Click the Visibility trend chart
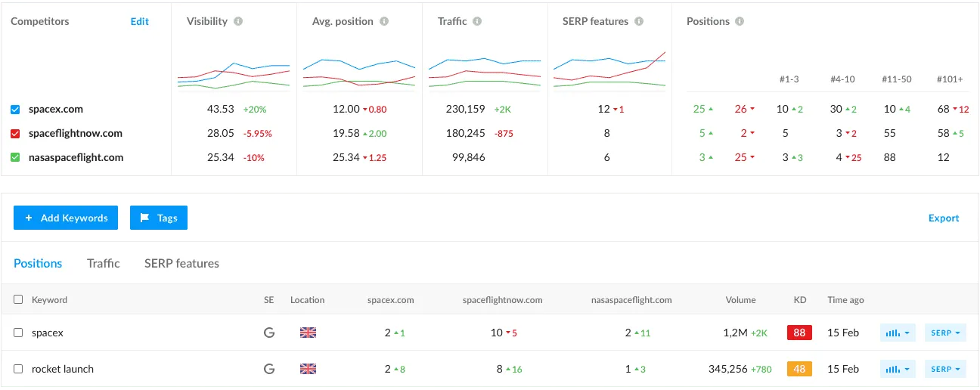 [x=234, y=76]
